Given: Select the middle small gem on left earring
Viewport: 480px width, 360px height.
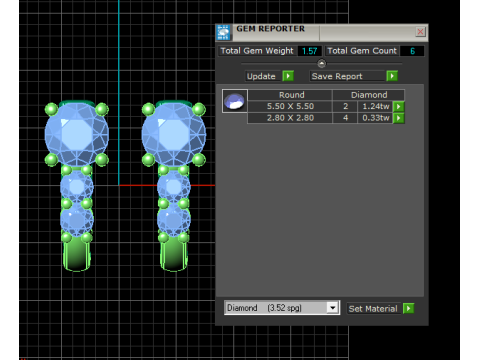Looking at the screenshot, I should pyautogui.click(x=77, y=187).
